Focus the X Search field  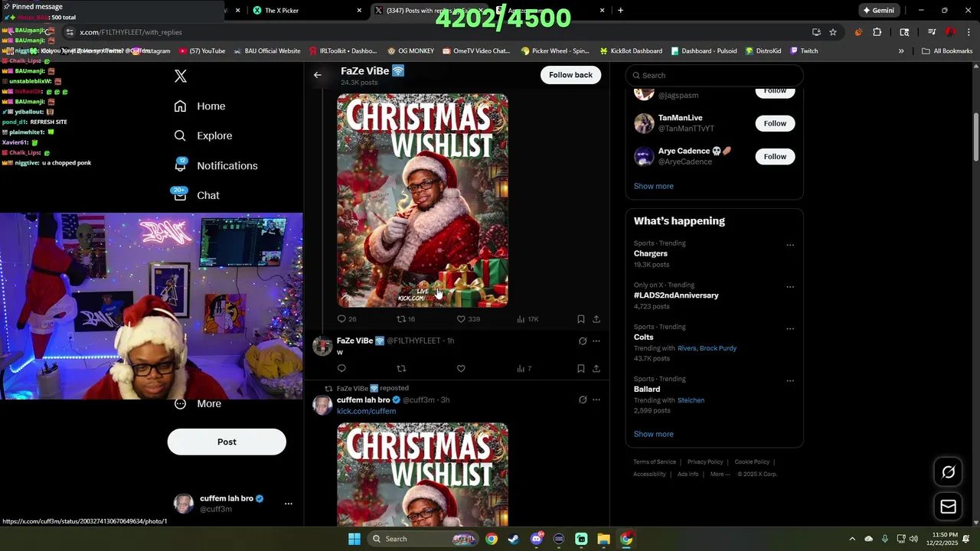(714, 75)
